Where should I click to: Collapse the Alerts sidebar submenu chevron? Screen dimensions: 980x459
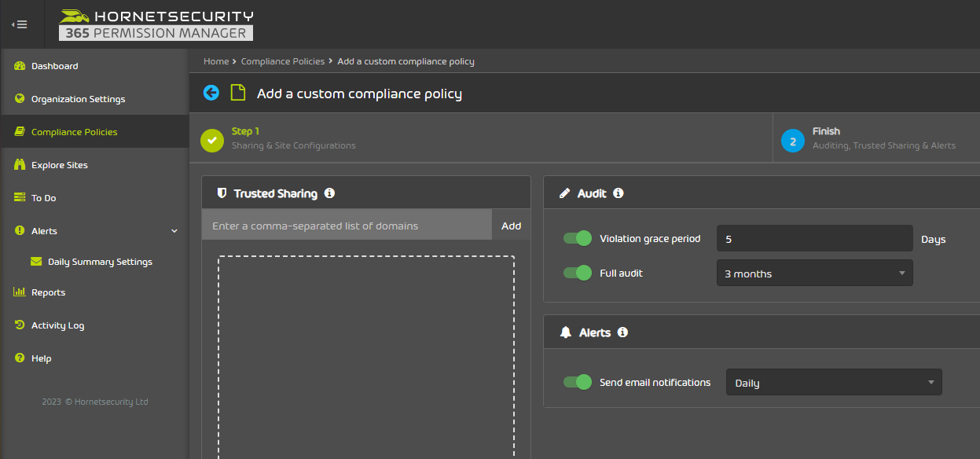coord(174,231)
